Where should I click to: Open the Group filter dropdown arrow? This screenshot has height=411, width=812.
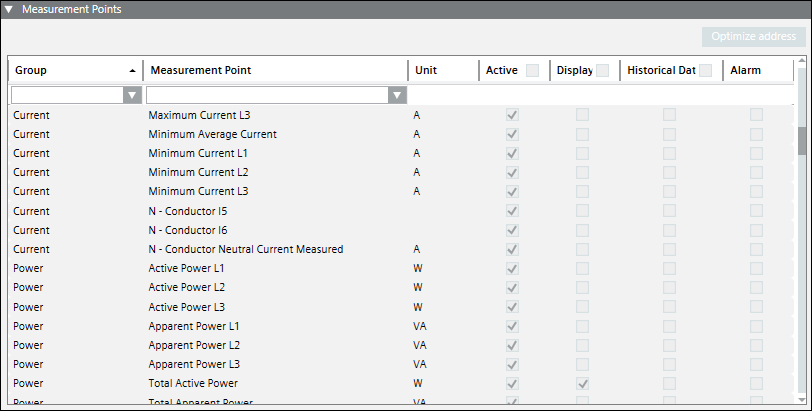(x=131, y=95)
